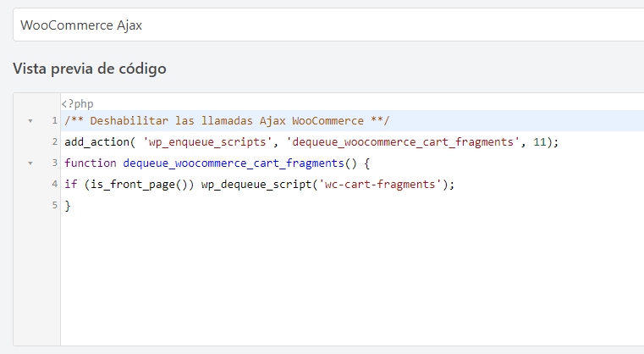Click the 'wc-cart-fragments' string

click(x=380, y=184)
